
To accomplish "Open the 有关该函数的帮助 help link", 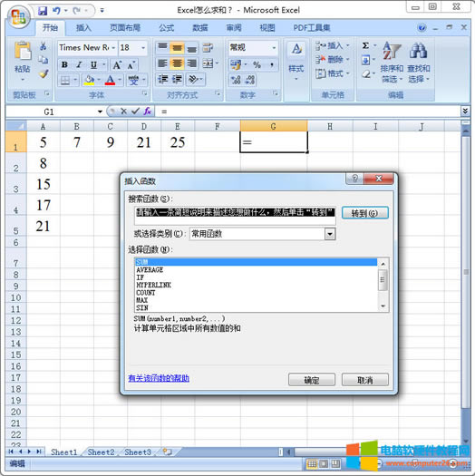I will coord(159,378).
